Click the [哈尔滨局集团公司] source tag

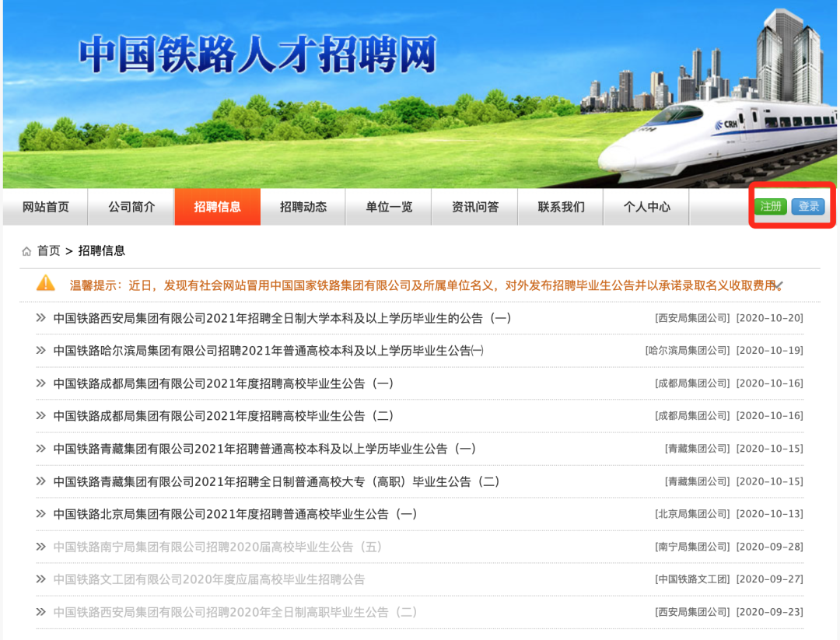pos(688,351)
